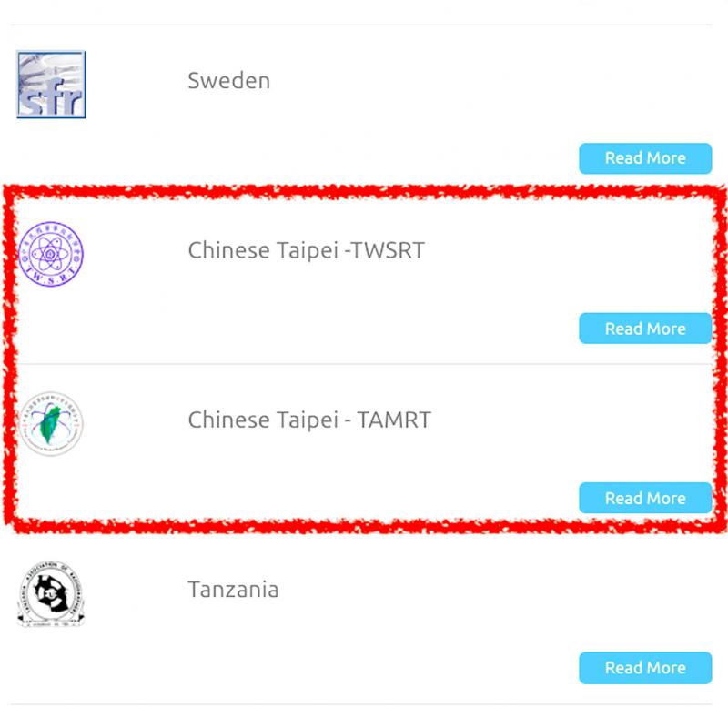Open the Chinese Taipei - TAMRT heading
This screenshot has height=728, width=728.
[x=309, y=420]
